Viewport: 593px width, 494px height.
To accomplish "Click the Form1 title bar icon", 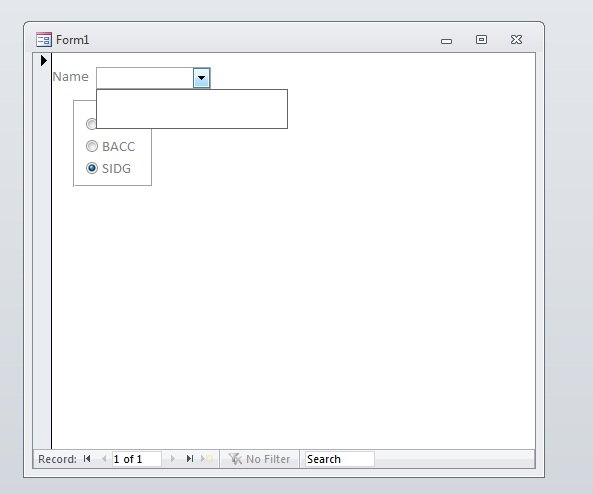I will click(x=44, y=39).
